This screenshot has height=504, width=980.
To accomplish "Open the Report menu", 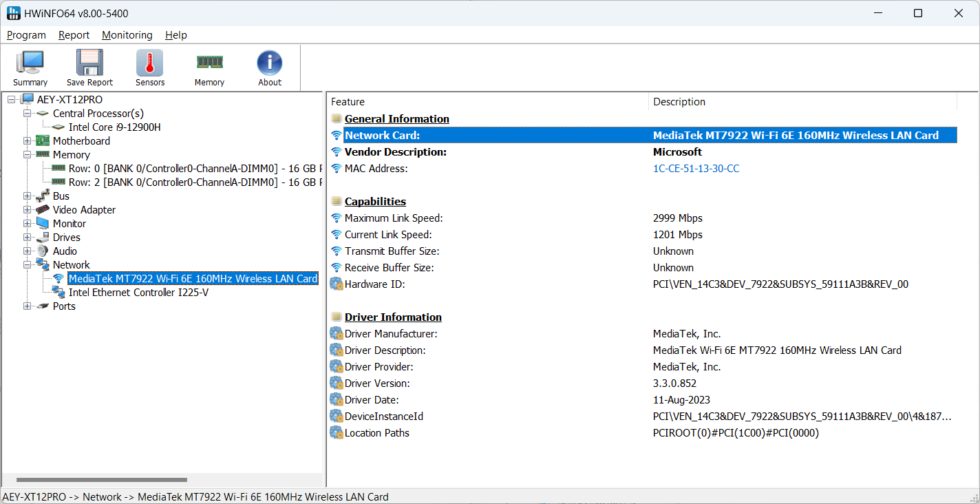I will (x=74, y=35).
